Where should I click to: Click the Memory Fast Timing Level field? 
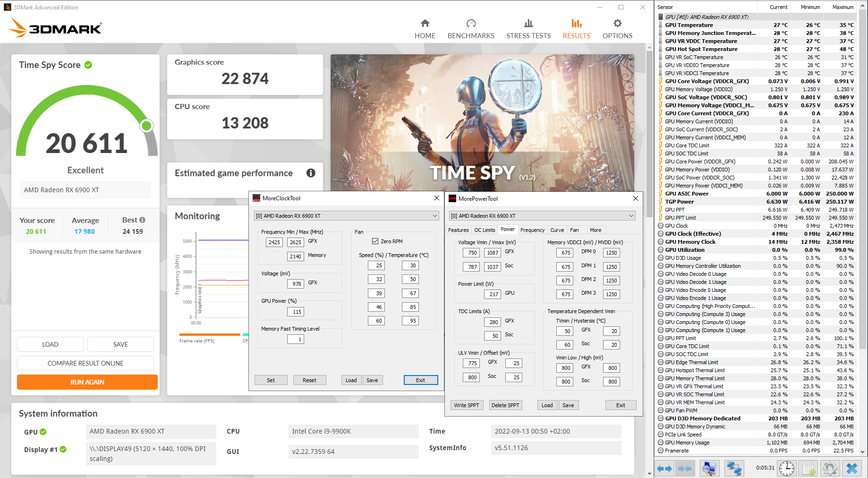[295, 339]
